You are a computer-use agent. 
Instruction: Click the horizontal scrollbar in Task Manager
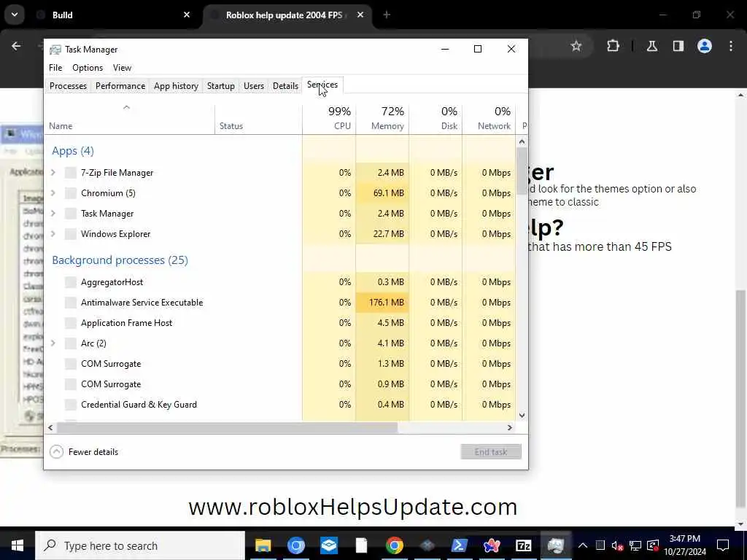pos(227,427)
